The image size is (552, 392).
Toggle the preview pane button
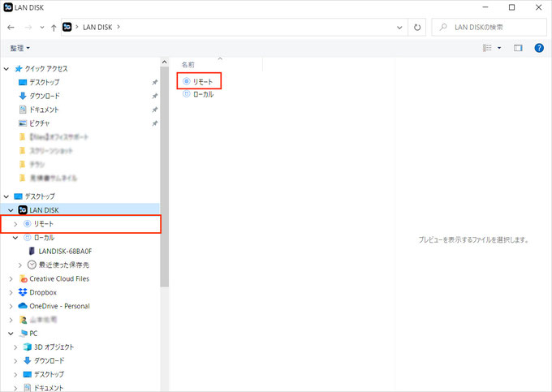tap(518, 48)
